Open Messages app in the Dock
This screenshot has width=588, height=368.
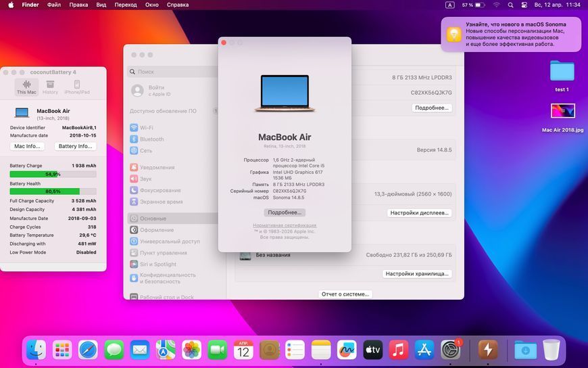click(114, 350)
